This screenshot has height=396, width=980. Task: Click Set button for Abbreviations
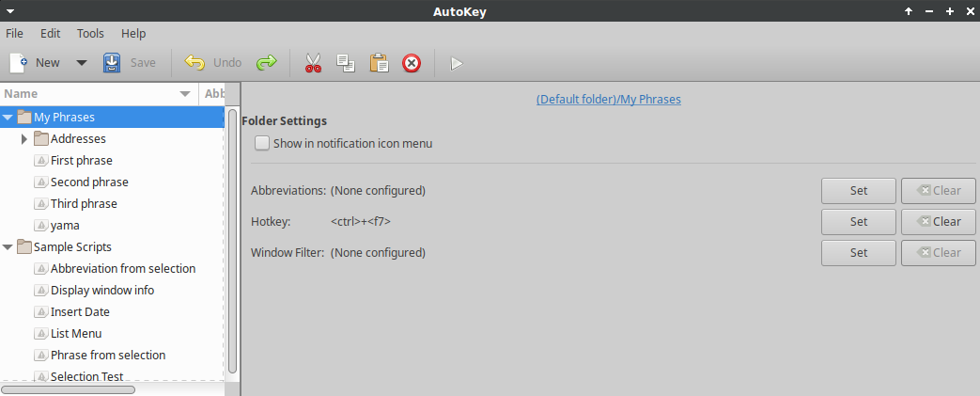(859, 191)
